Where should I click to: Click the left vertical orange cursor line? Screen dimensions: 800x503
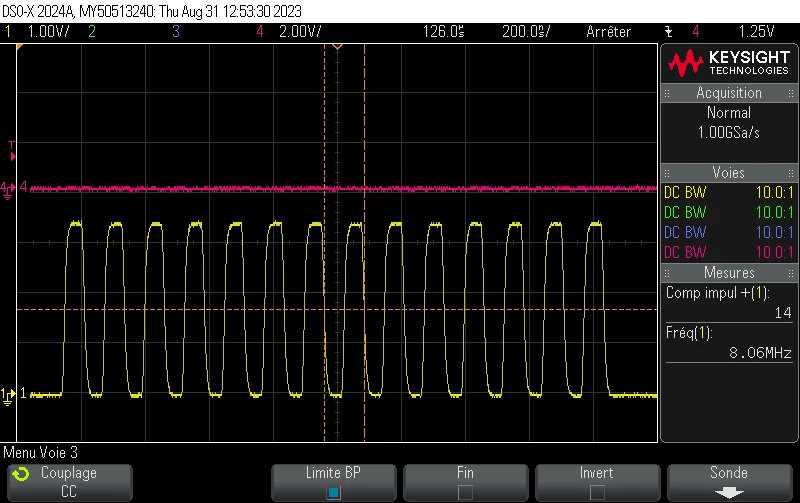tap(324, 242)
